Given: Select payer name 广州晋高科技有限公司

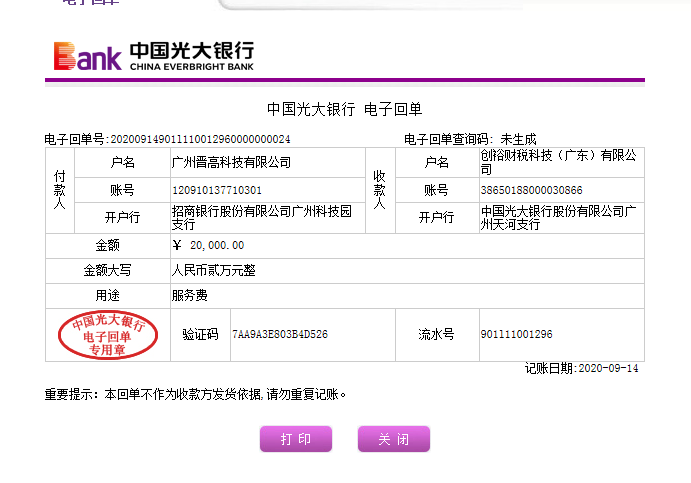Looking at the screenshot, I should click(x=231, y=162).
